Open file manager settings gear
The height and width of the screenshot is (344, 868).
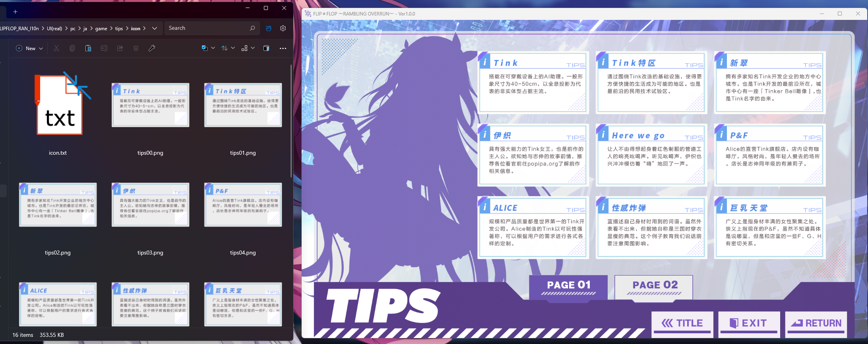pos(283,28)
